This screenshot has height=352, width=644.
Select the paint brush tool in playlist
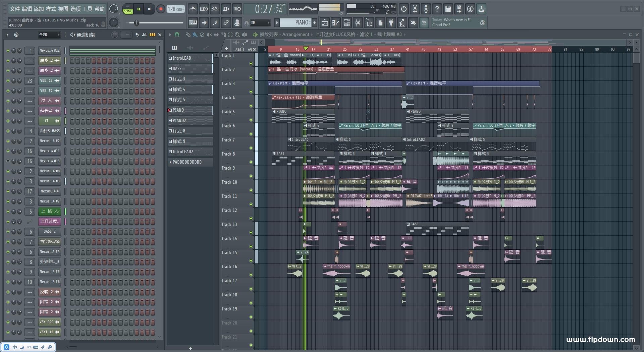point(195,35)
